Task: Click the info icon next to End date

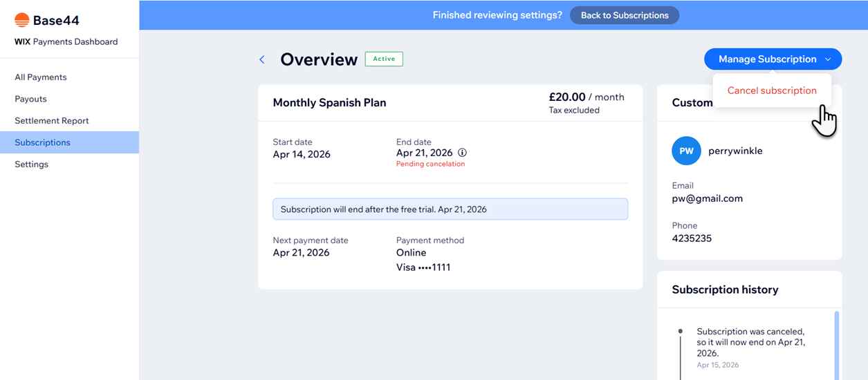Action: 463,153
